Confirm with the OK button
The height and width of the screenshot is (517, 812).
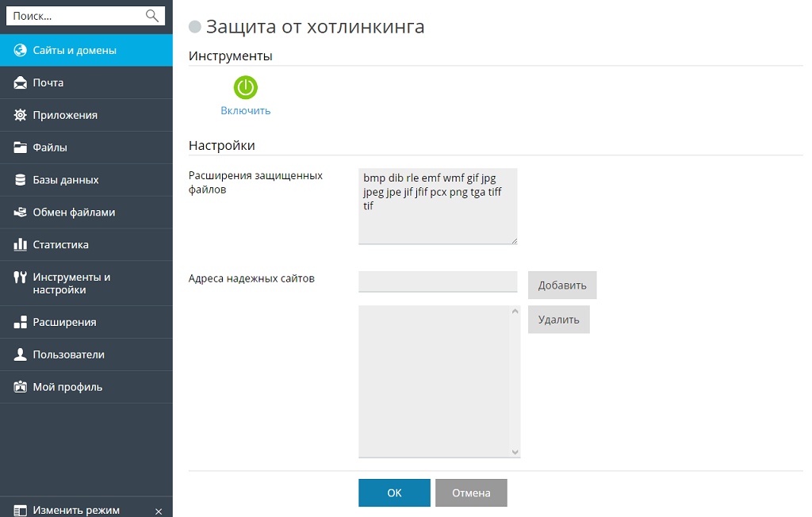(394, 492)
